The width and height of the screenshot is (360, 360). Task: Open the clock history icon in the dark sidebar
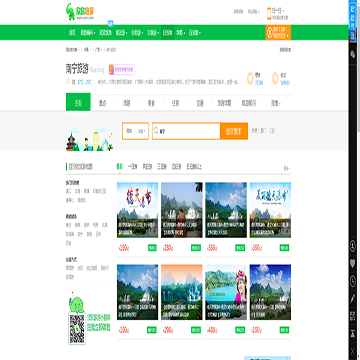point(353,282)
